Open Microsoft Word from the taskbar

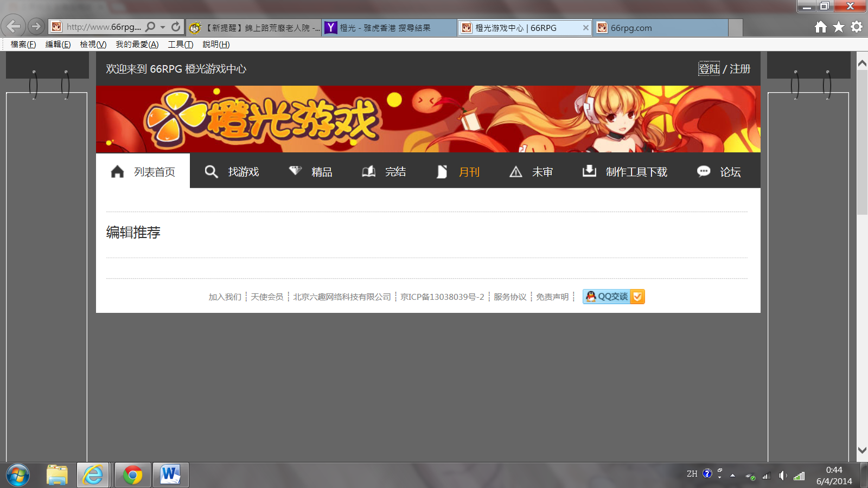tap(170, 475)
